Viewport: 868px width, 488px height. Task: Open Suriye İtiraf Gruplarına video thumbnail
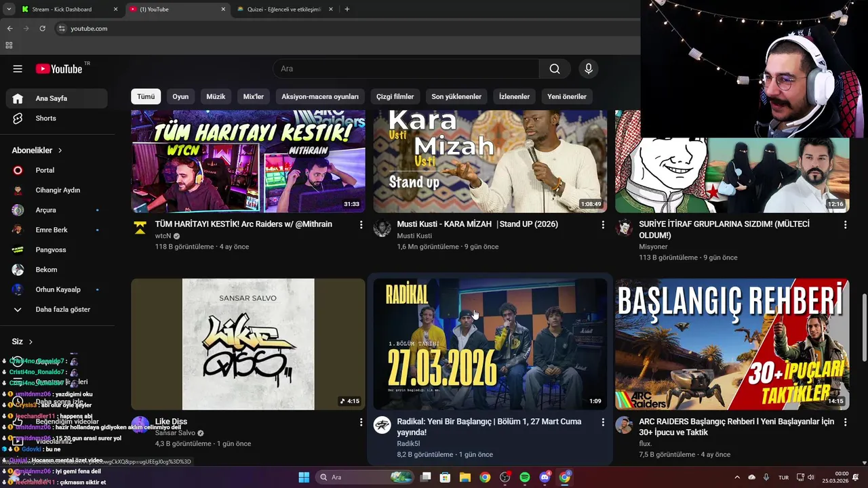[732, 175]
